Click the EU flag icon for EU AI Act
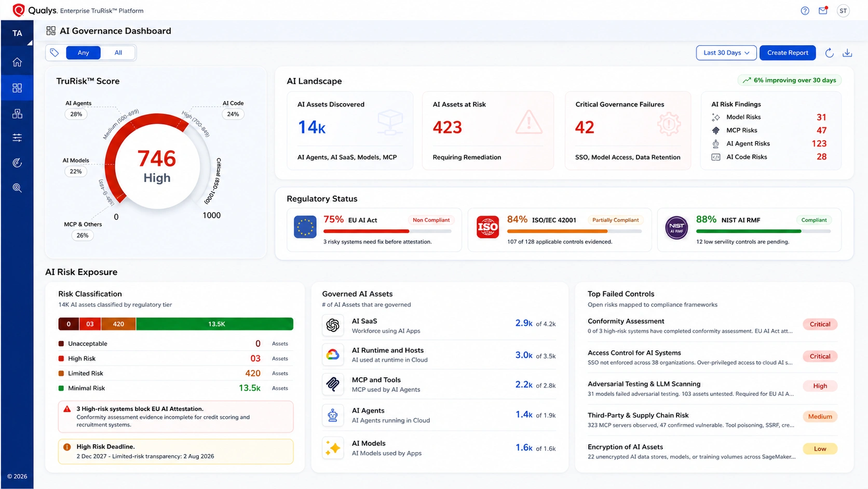 click(305, 227)
